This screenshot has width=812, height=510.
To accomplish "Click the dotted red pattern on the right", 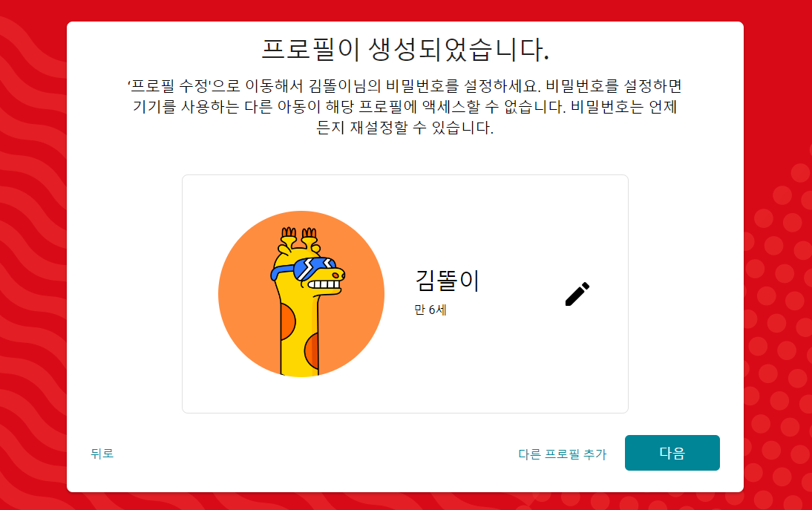I will click(778, 310).
